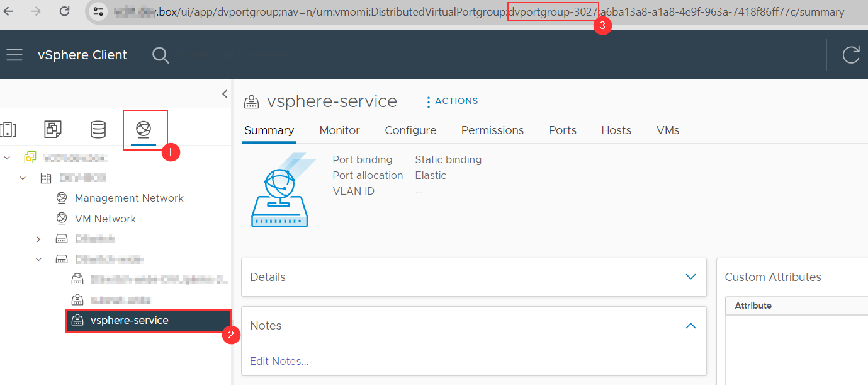Select blurred port group above vsphere-service

click(120, 299)
